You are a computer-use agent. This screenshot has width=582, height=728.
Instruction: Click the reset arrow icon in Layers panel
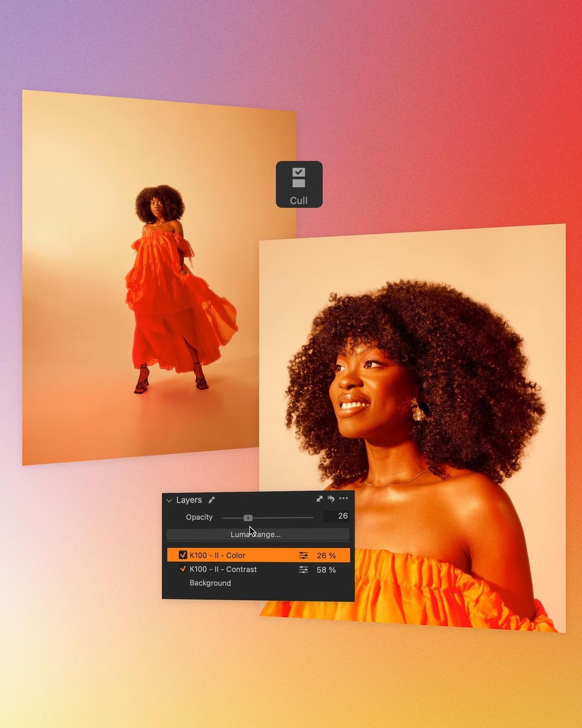[331, 499]
